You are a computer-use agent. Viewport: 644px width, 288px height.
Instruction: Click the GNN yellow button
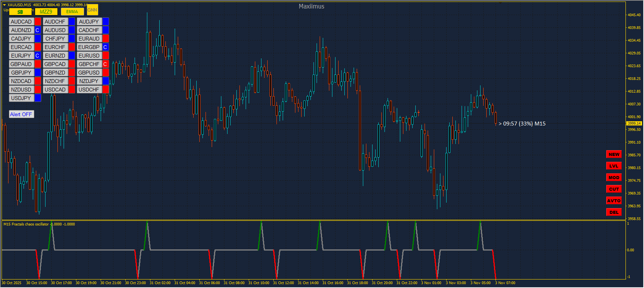92,10
